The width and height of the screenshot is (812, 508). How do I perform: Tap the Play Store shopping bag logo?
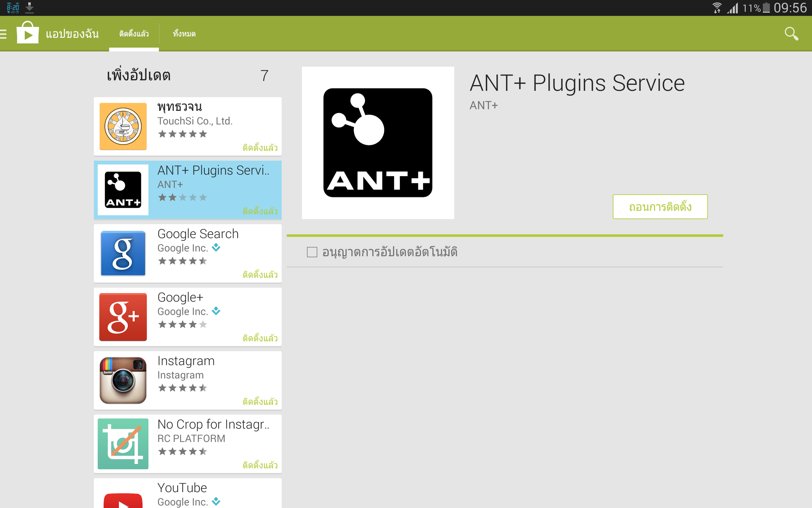tap(28, 33)
